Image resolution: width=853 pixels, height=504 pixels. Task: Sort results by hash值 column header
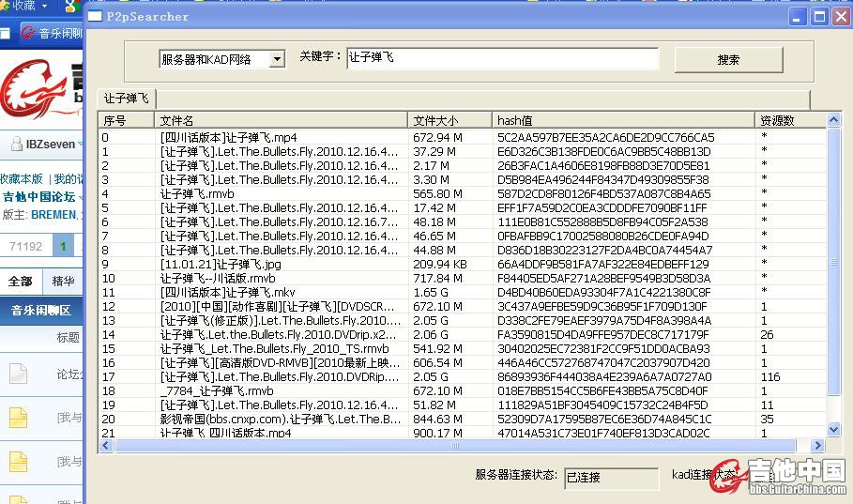coord(623,120)
